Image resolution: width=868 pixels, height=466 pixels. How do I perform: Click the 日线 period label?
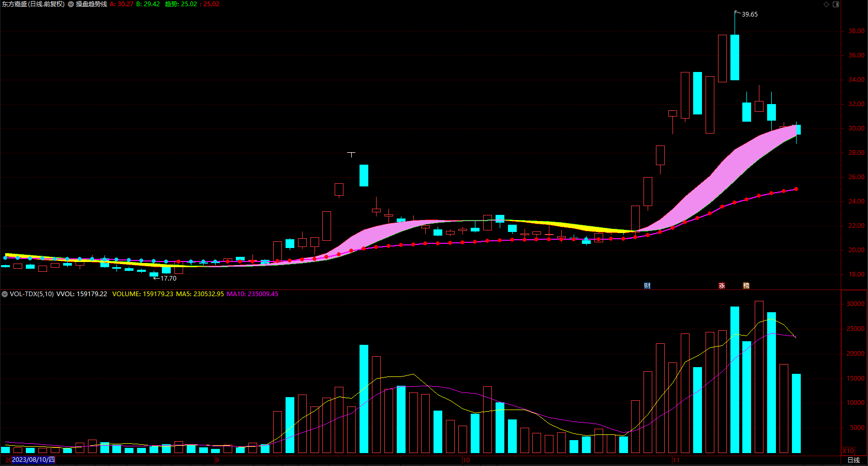[854, 460]
